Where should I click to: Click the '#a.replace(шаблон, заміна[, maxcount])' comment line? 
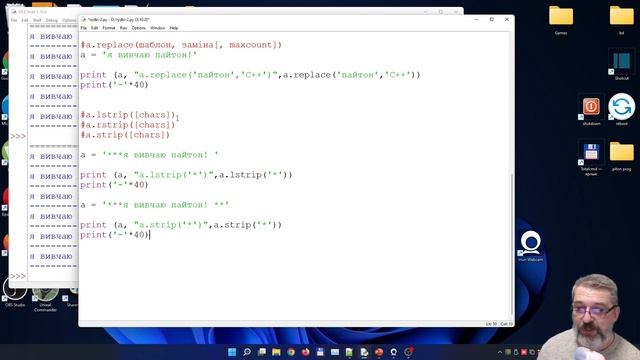click(181, 45)
